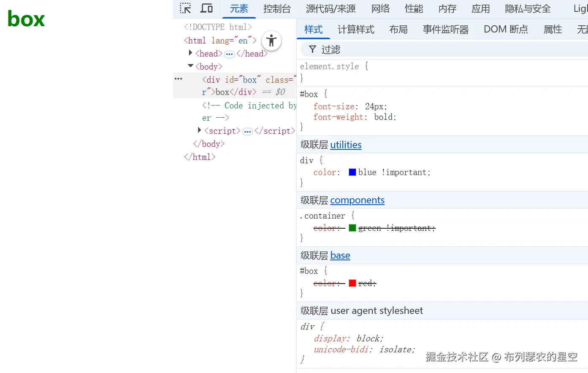Toggle the device toolbar icon
The image size is (588, 373).
point(206,8)
